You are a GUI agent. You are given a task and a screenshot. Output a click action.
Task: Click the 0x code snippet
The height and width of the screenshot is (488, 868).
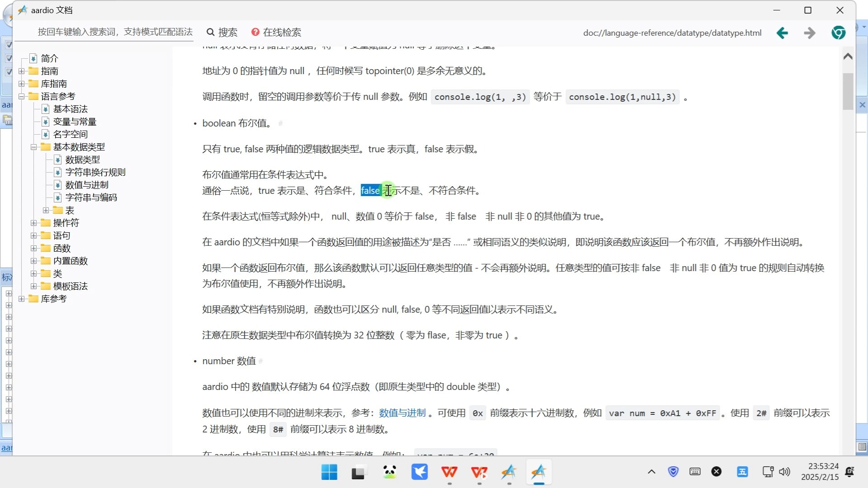coord(477,413)
